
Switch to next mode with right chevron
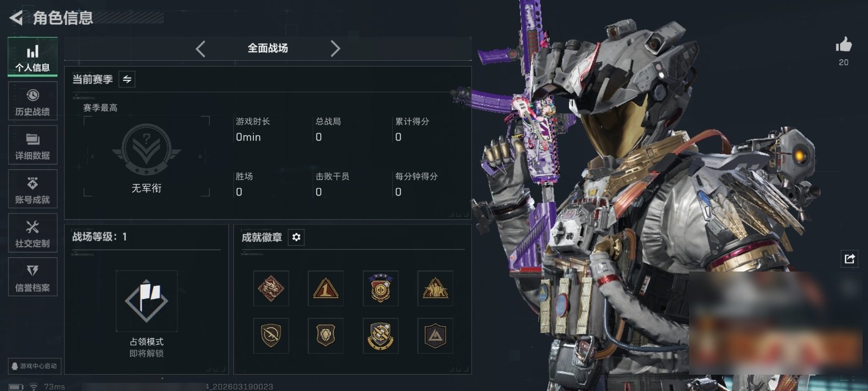(x=335, y=49)
